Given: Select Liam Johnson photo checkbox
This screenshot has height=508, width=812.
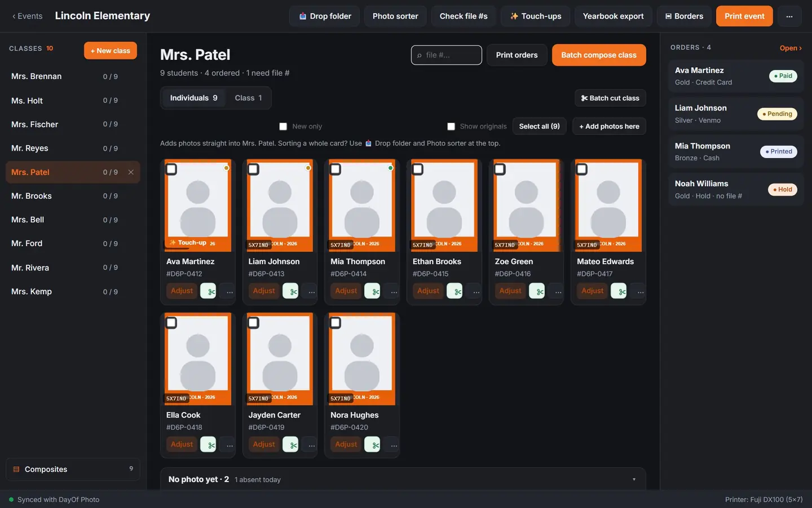Looking at the screenshot, I should 254,169.
